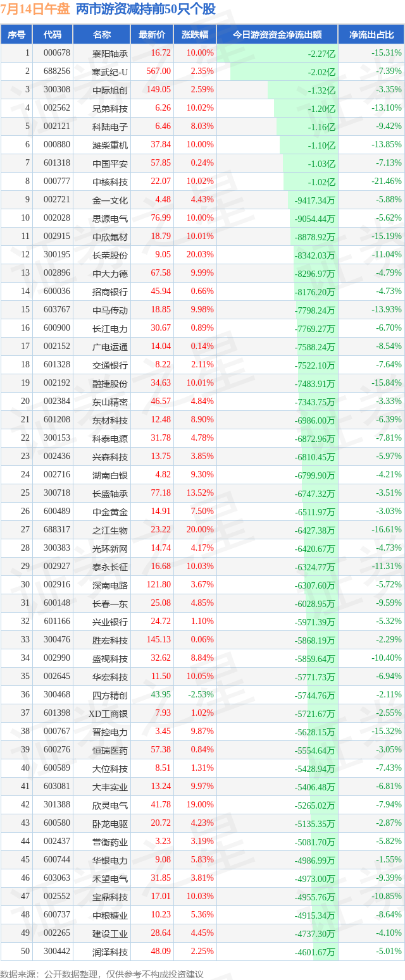Click stock code 002121
The image size is (405, 980).
point(57,126)
